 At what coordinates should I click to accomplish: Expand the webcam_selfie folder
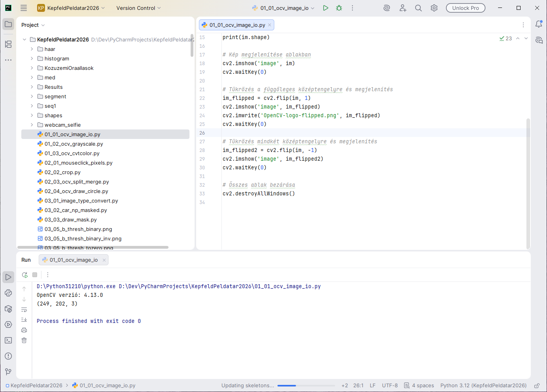click(32, 125)
